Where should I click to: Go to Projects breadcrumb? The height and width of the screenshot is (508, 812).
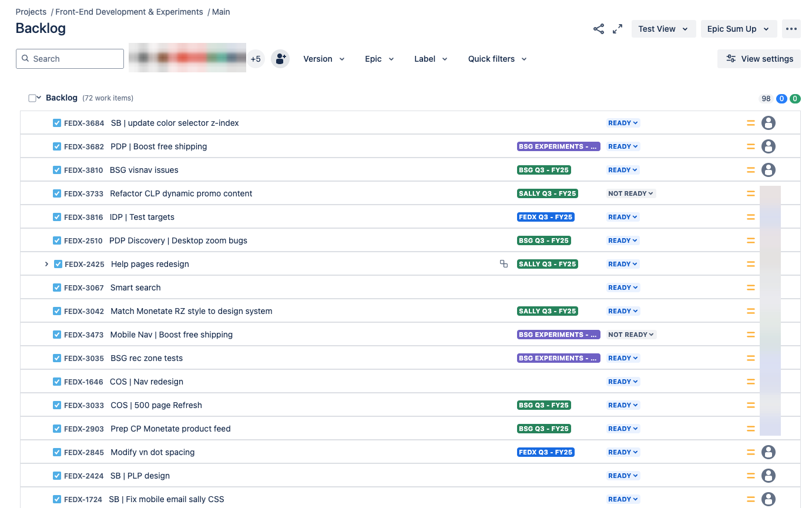click(x=31, y=12)
